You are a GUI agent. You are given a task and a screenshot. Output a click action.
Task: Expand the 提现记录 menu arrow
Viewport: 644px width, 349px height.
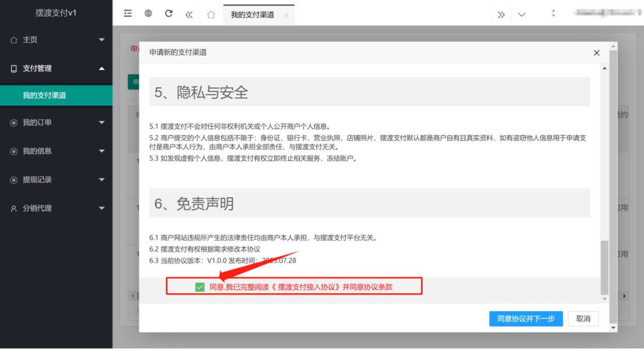click(101, 180)
